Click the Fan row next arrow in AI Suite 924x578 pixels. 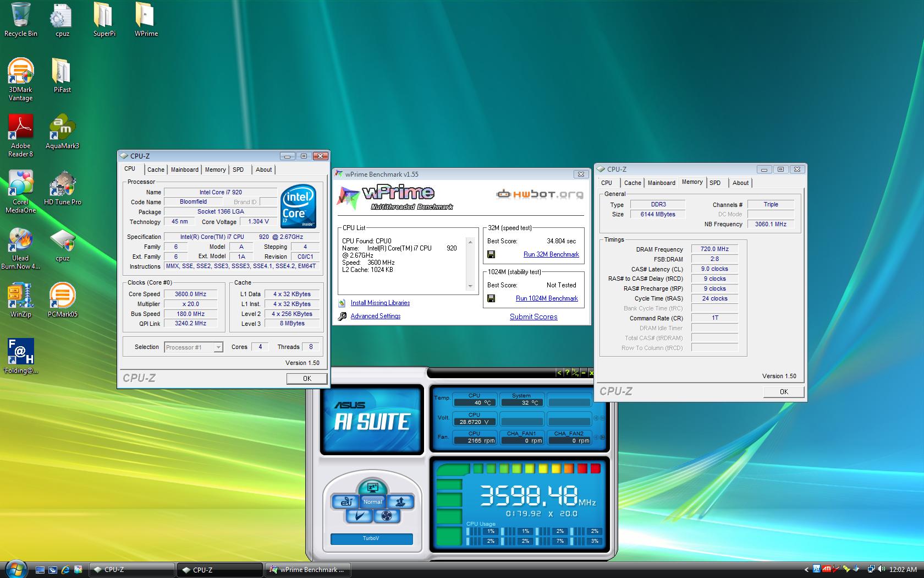pyautogui.click(x=602, y=438)
